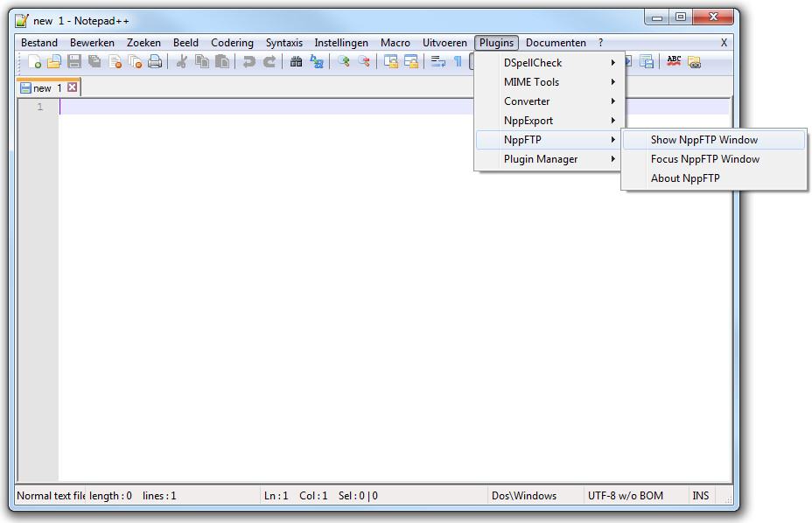Open the Zoeken menu
The width and height of the screenshot is (812, 523).
[x=144, y=43]
